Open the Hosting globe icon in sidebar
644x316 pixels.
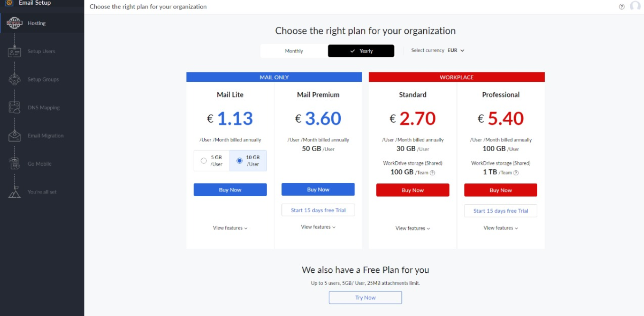15,23
